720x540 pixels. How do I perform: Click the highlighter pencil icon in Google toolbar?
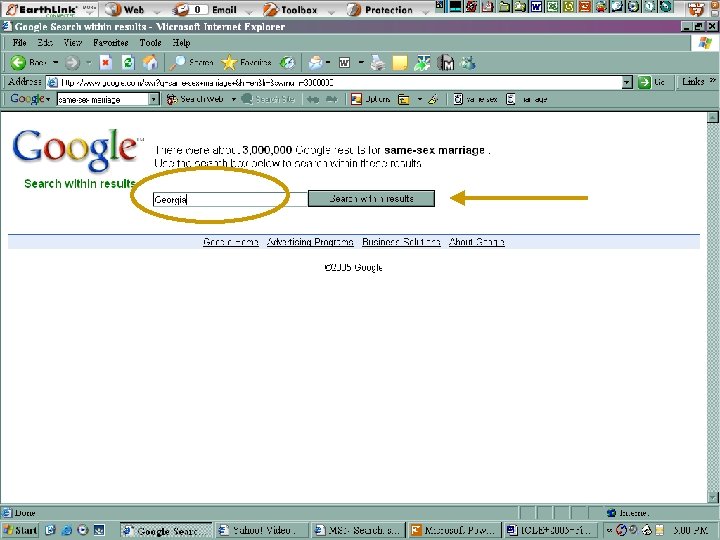point(433,99)
